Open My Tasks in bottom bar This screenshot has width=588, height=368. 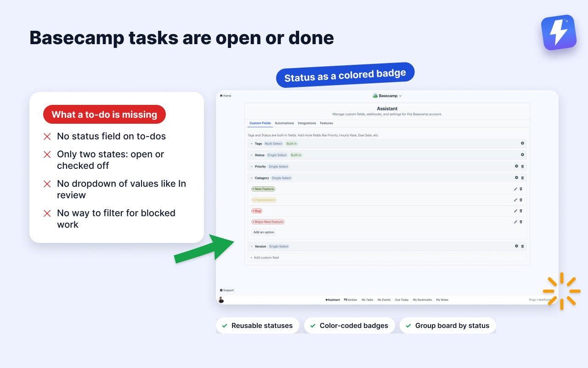click(x=367, y=300)
